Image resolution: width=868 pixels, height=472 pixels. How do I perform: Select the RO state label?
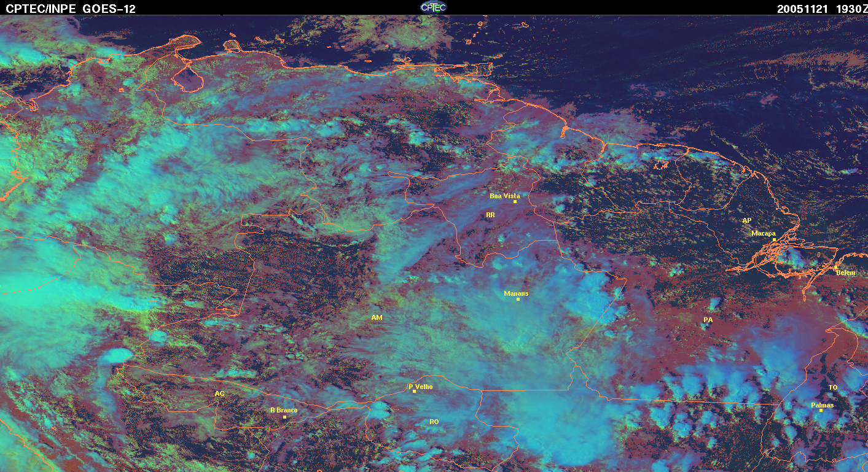coord(434,422)
